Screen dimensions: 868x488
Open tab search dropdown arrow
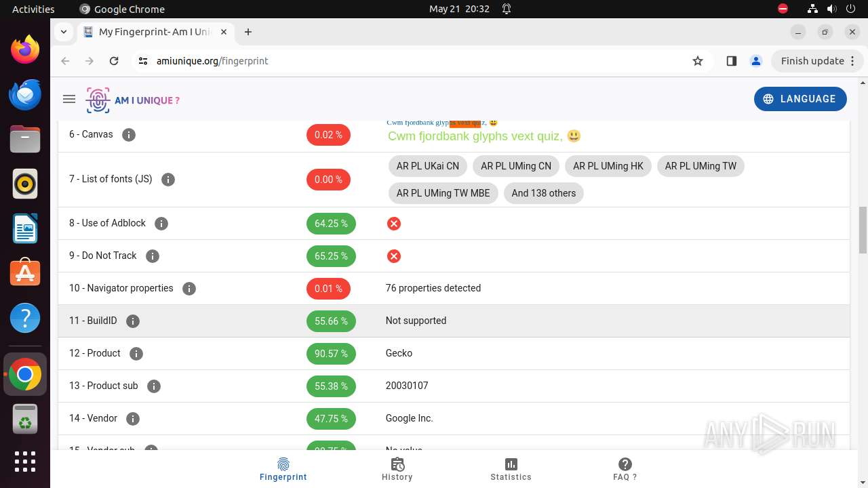click(63, 32)
